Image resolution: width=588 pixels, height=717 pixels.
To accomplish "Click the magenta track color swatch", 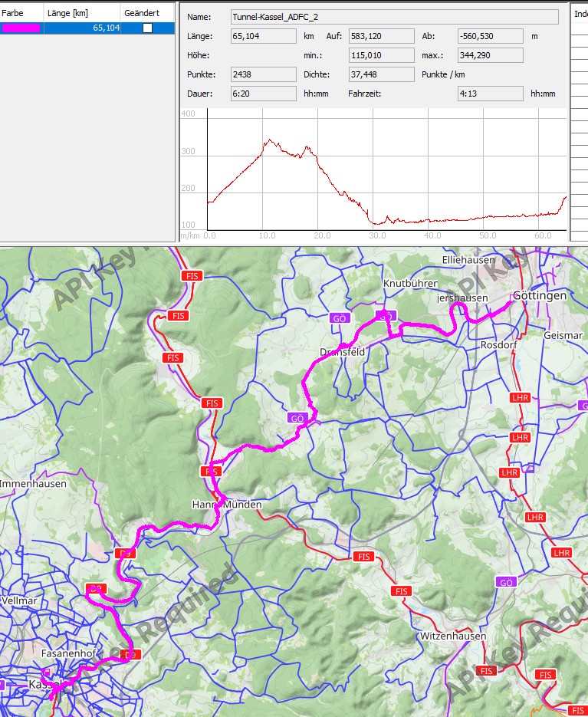I will pyautogui.click(x=21, y=28).
